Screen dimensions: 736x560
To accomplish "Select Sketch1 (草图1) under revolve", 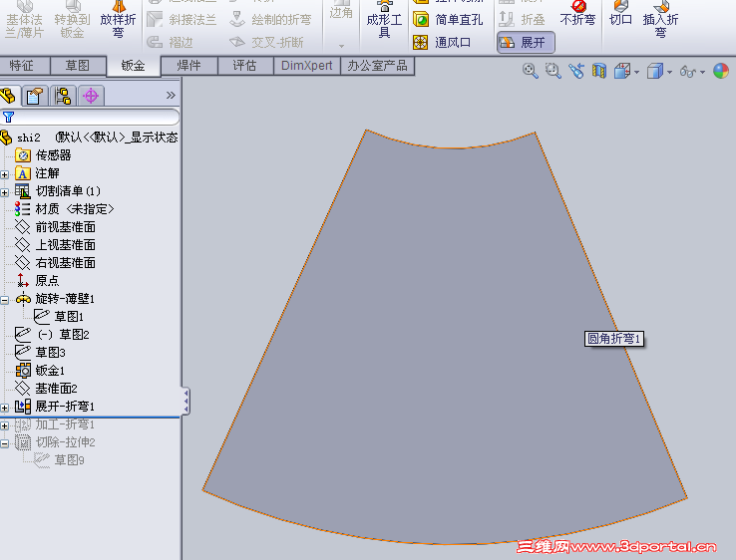I will pyautogui.click(x=59, y=317).
